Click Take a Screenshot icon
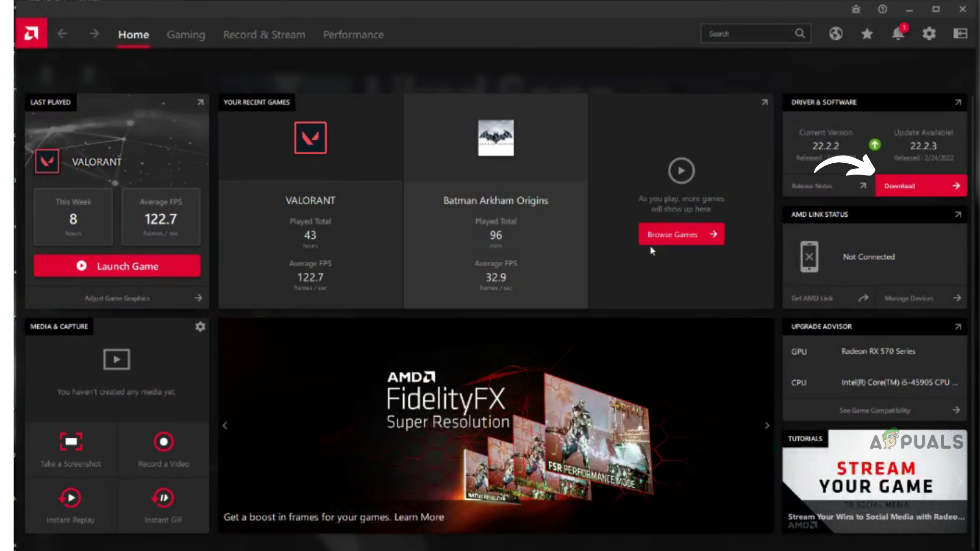The width and height of the screenshot is (980, 551). (71, 442)
